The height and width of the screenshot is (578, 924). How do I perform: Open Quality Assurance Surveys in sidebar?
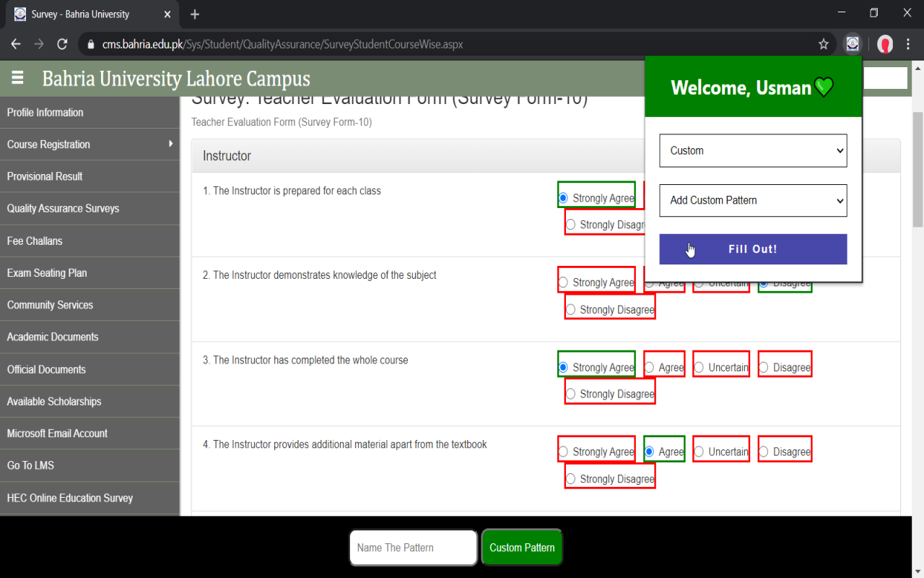90,209
